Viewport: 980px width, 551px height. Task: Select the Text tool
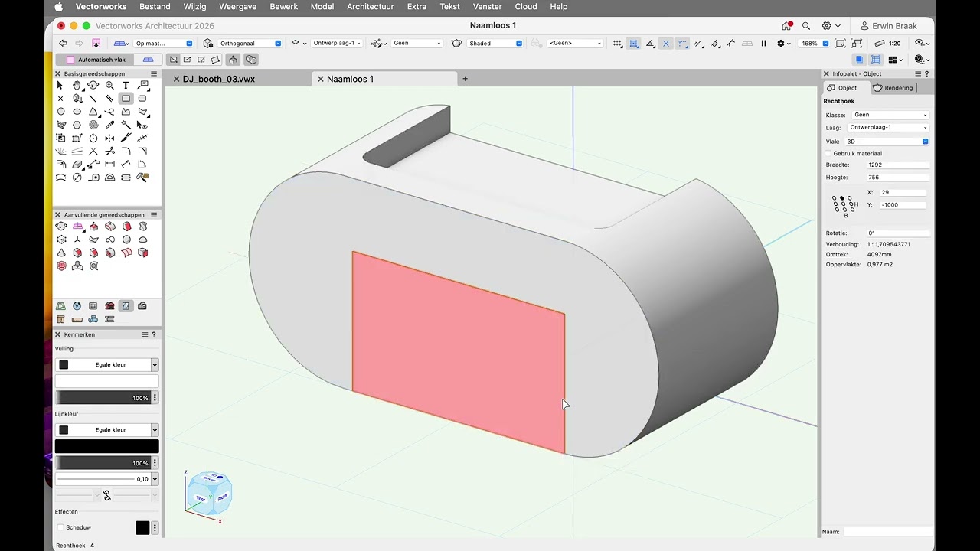click(126, 86)
